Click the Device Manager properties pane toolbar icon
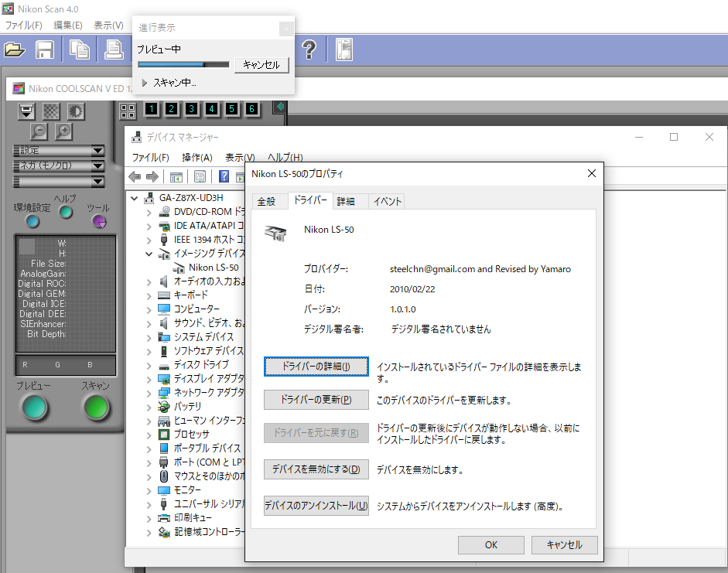The height and width of the screenshot is (573, 728). (x=200, y=177)
